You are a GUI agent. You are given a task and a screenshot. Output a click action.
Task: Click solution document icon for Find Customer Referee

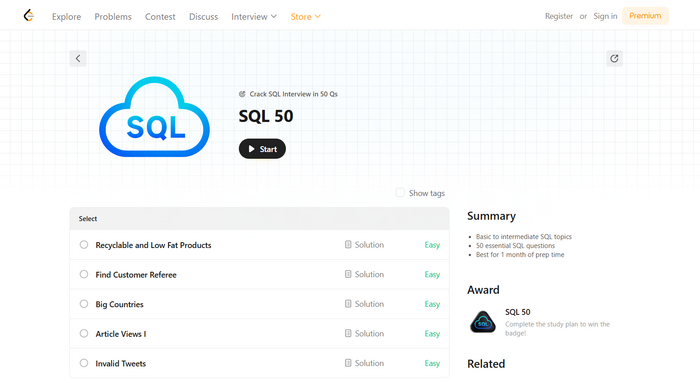click(x=348, y=274)
